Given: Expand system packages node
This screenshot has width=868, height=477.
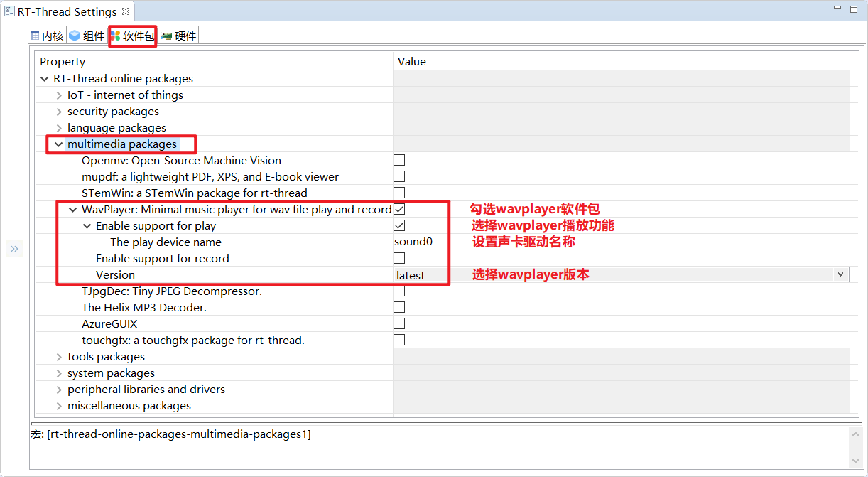Looking at the screenshot, I should [59, 373].
